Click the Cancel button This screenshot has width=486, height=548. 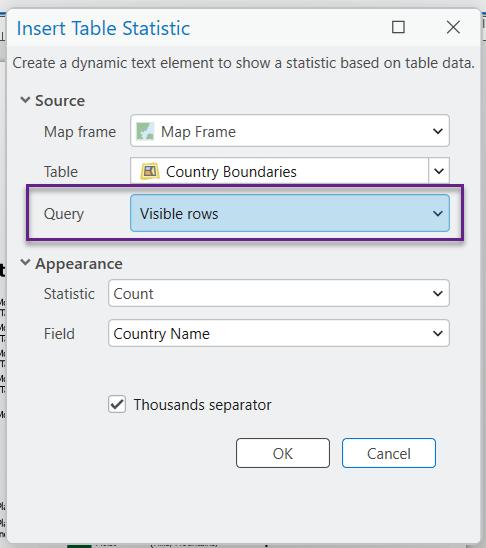pos(389,453)
